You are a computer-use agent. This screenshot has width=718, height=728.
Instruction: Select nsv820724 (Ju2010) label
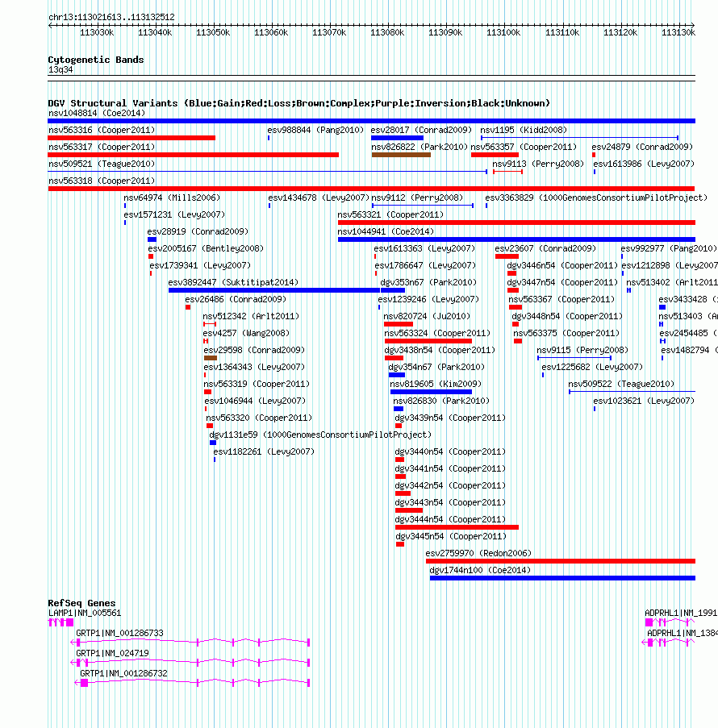pos(427,316)
